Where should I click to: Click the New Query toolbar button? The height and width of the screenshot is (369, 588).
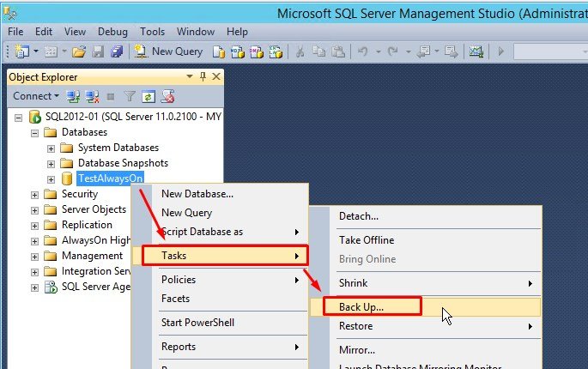pyautogui.click(x=168, y=51)
